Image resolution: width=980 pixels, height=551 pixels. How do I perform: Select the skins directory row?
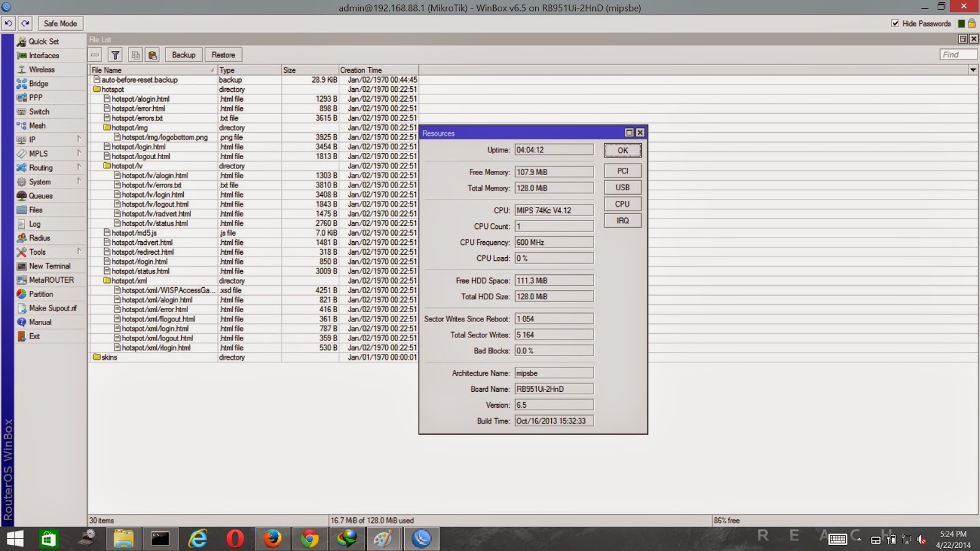(x=254, y=357)
